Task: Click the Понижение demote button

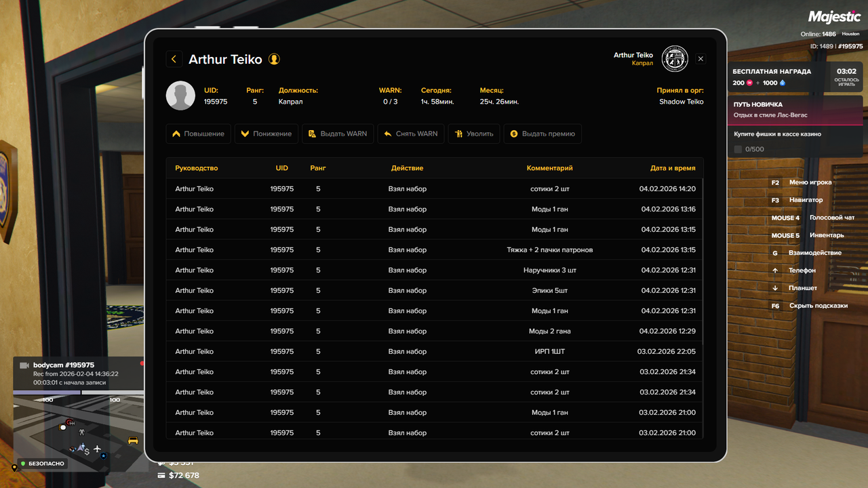Action: pos(267,134)
